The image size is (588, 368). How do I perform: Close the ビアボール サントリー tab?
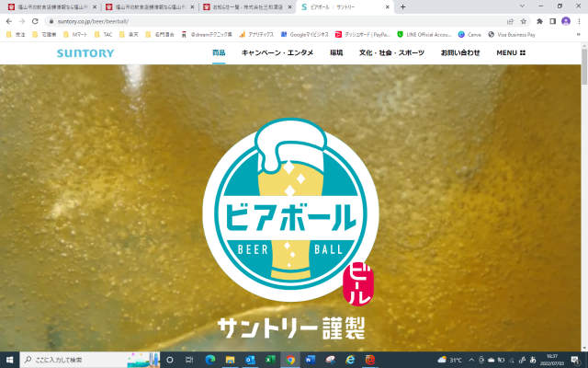pyautogui.click(x=388, y=6)
